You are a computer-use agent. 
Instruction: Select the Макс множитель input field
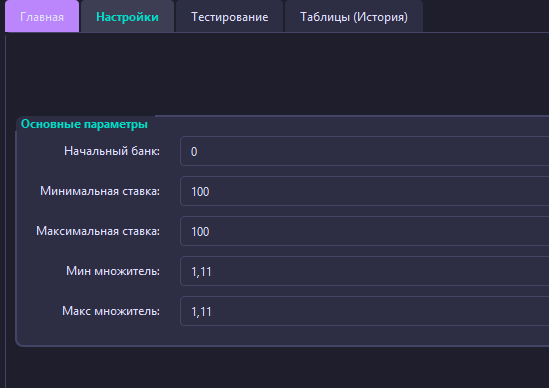tap(364, 311)
